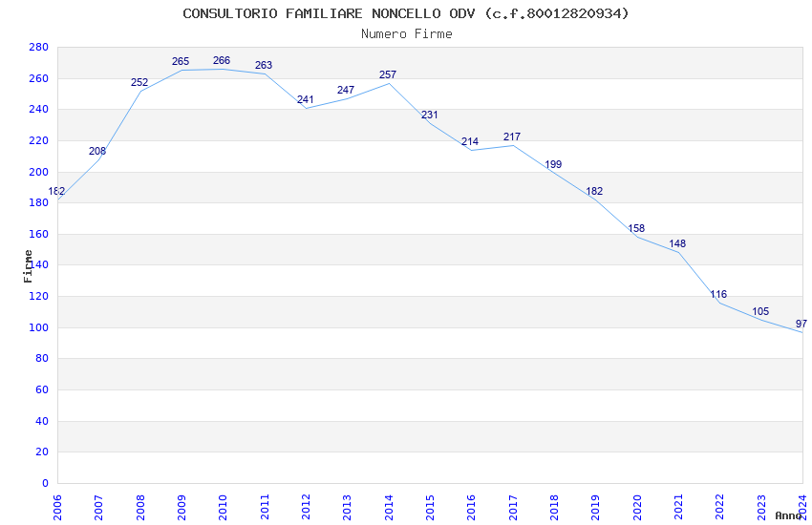The image size is (812, 525).
Task: Pick the year 2006 axis label
Action: pos(57,507)
